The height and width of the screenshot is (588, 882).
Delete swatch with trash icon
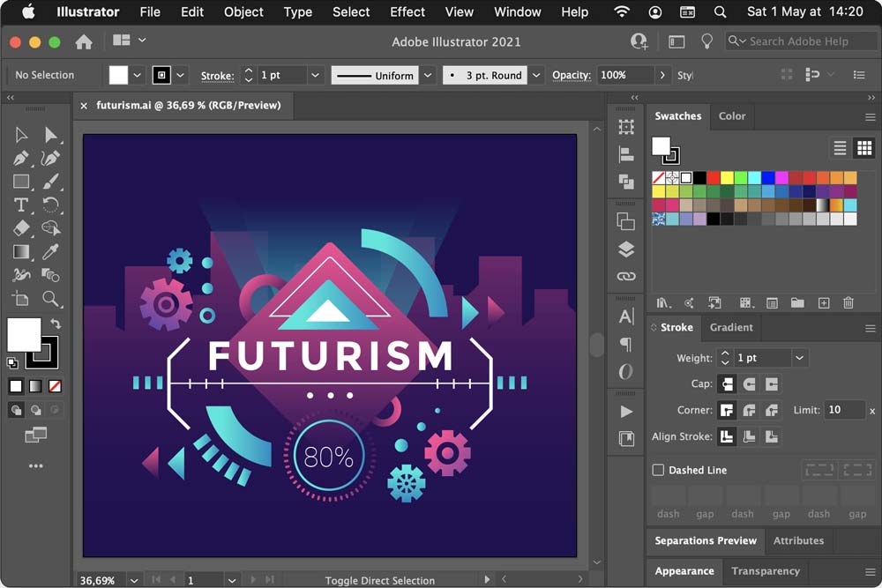(x=848, y=303)
